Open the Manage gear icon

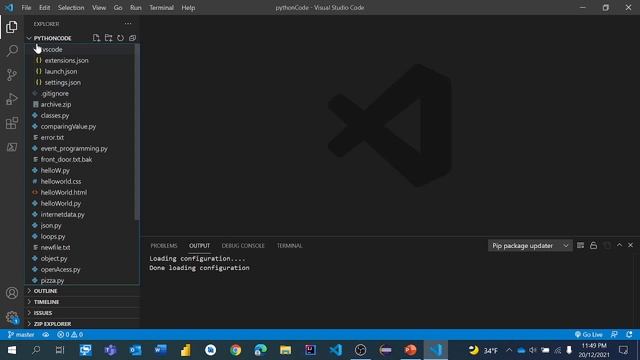click(x=12, y=317)
